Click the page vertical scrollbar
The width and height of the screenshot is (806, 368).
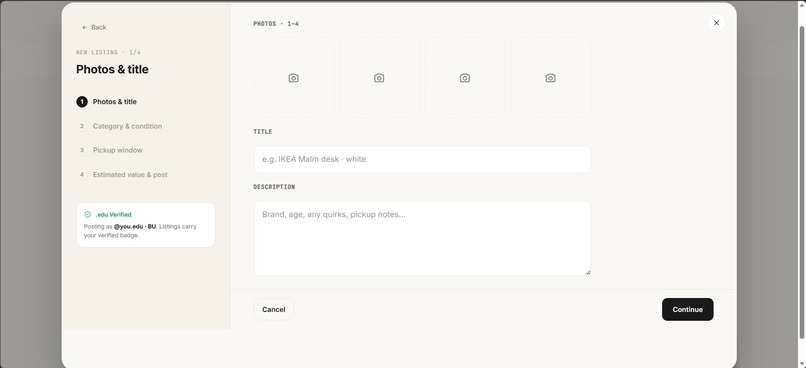[x=801, y=182]
